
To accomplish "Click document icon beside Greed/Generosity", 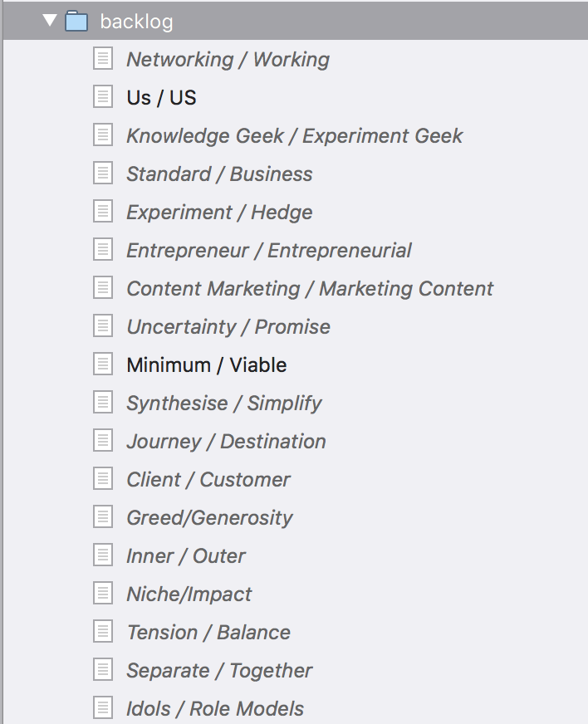I will (x=102, y=517).
